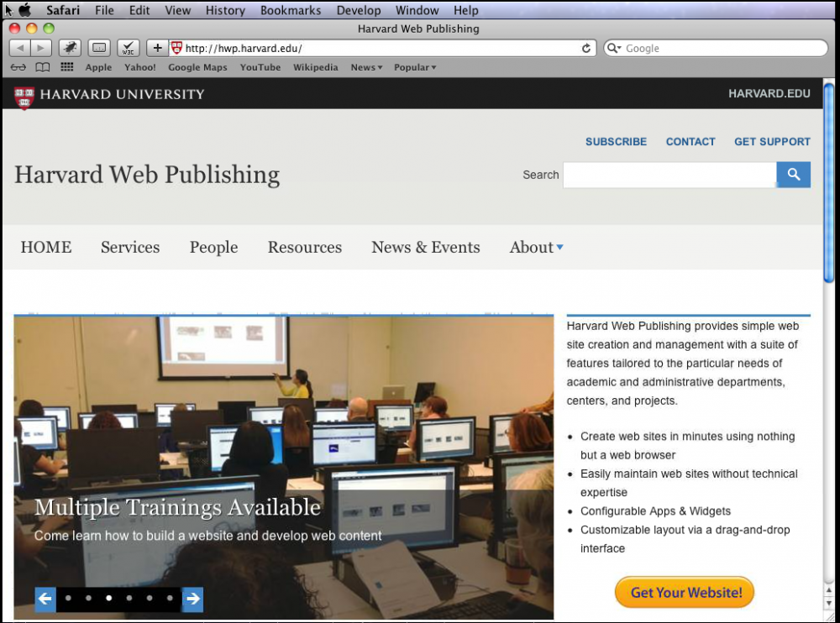Click the bug report toolbar icon
Image resolution: width=840 pixels, height=623 pixels.
click(70, 48)
